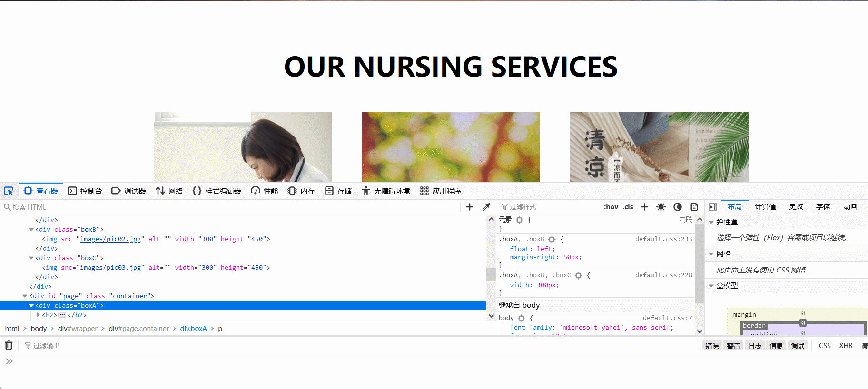Image resolution: width=868 pixels, height=389 pixels.
Task: Select div#page.container in the breadcrumbs
Action: pos(138,329)
